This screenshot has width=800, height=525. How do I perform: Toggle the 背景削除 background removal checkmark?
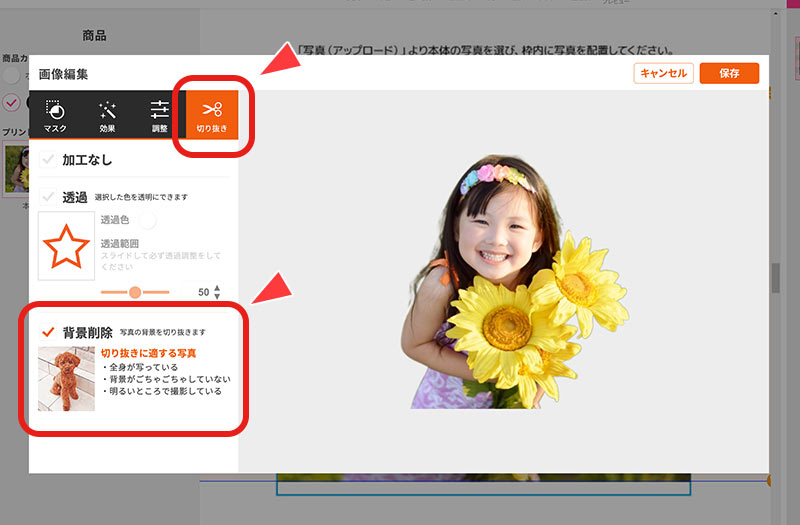coord(48,332)
